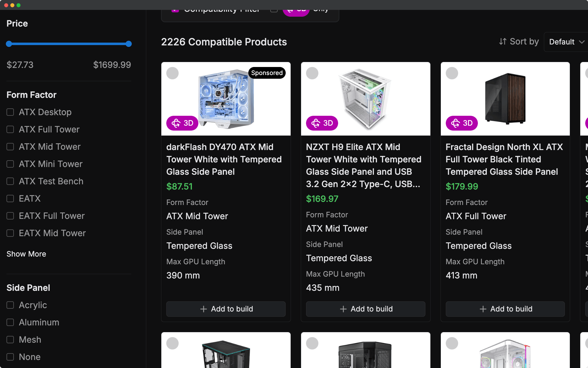Image resolution: width=588 pixels, height=368 pixels.
Task: Click the plus icon on NZXT Add to build
Action: point(343,309)
